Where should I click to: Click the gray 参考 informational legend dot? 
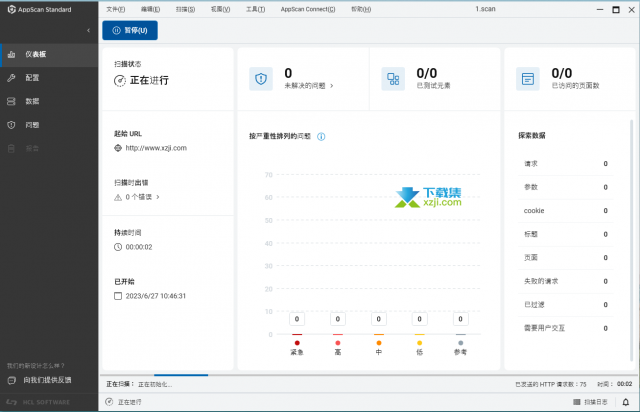[460, 343]
